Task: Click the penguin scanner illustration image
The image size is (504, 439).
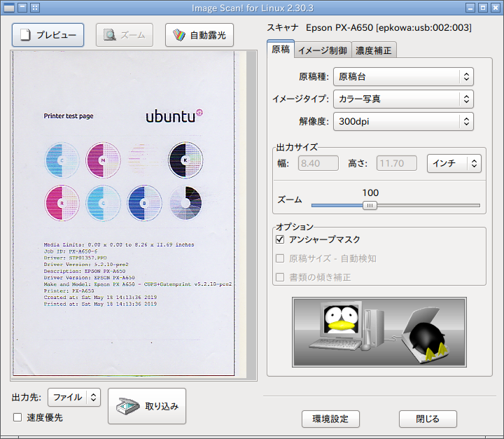Action: coord(379,332)
